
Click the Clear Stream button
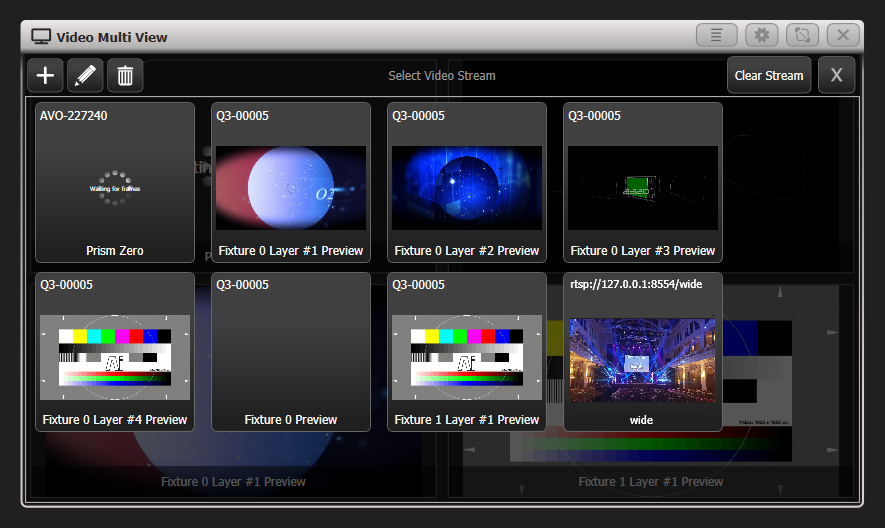[769, 75]
